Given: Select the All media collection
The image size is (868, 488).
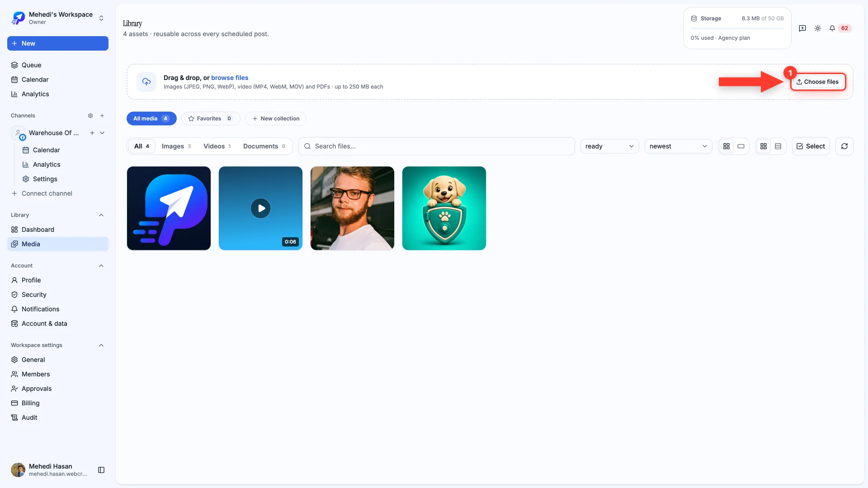Looking at the screenshot, I should coord(151,119).
